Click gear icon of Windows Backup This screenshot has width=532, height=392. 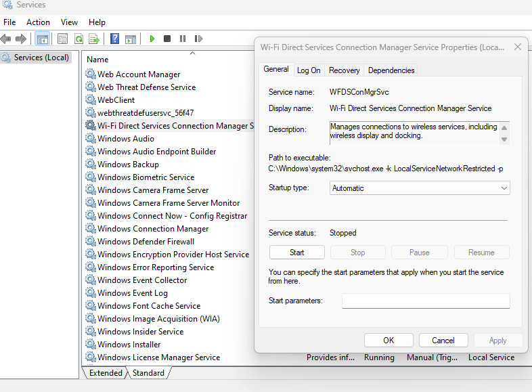(x=90, y=164)
